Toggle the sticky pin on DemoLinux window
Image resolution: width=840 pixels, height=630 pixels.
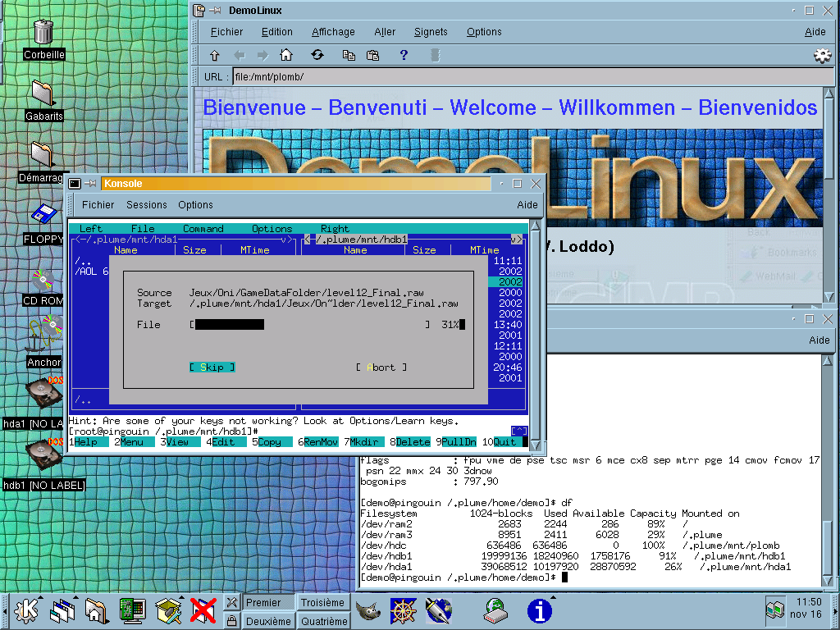coord(214,11)
